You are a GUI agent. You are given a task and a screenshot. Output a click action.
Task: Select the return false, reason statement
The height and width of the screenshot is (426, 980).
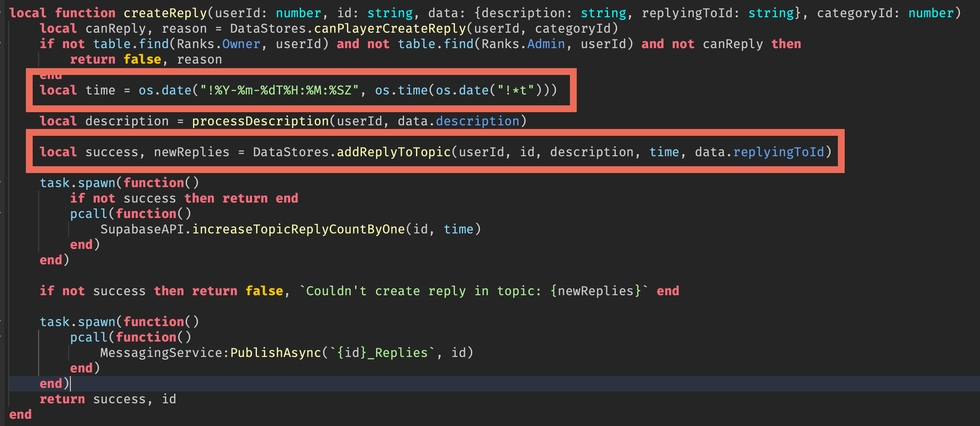pyautogui.click(x=145, y=59)
